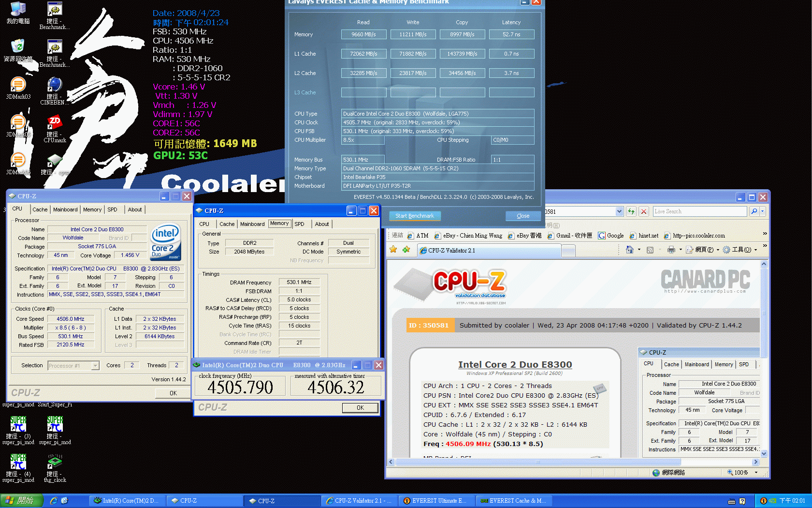Screen dimensions: 812x508
Task: Open the 我的電腦 desktop icon
Action: pyautogui.click(x=18, y=13)
